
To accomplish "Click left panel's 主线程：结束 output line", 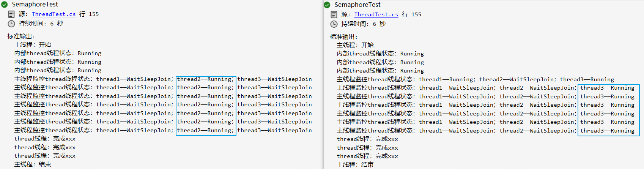I will [33, 164].
